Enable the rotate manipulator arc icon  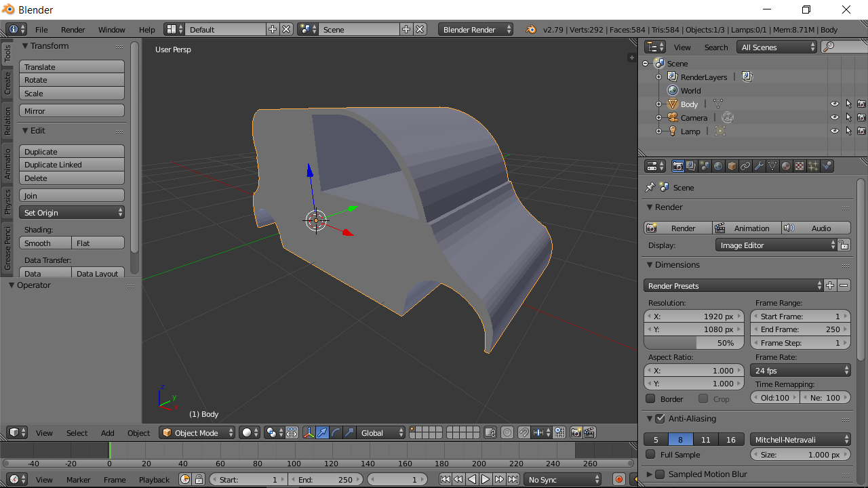click(x=336, y=432)
